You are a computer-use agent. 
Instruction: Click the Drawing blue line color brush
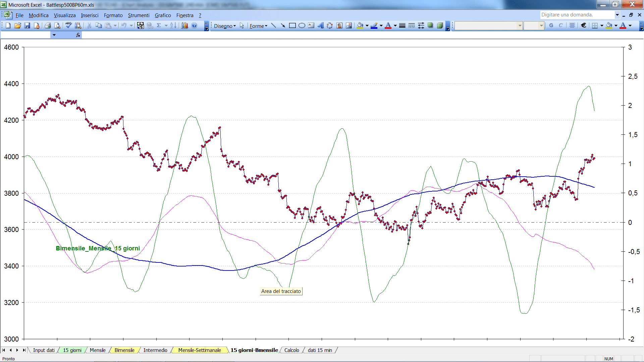coord(374,25)
